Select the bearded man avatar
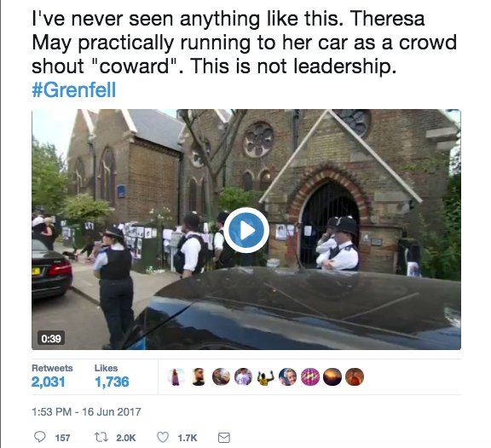 pyautogui.click(x=199, y=376)
